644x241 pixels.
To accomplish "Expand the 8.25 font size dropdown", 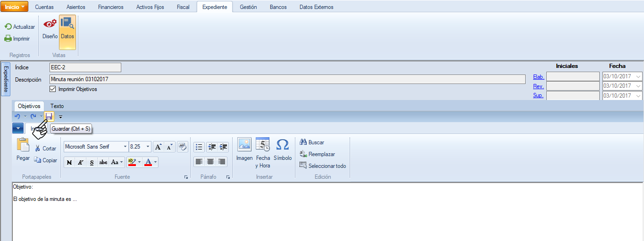I will 148,147.
